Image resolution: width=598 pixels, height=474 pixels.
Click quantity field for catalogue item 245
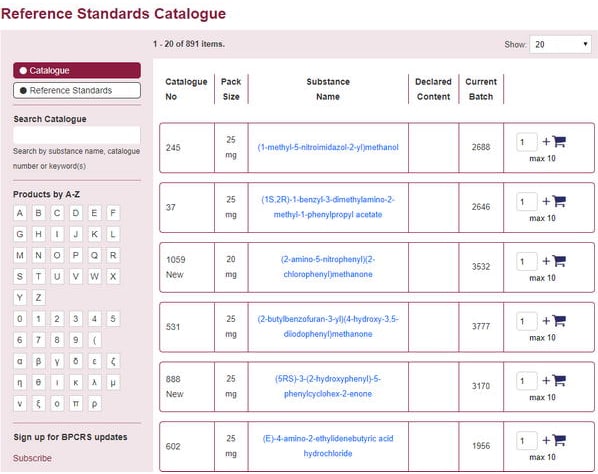click(x=527, y=142)
